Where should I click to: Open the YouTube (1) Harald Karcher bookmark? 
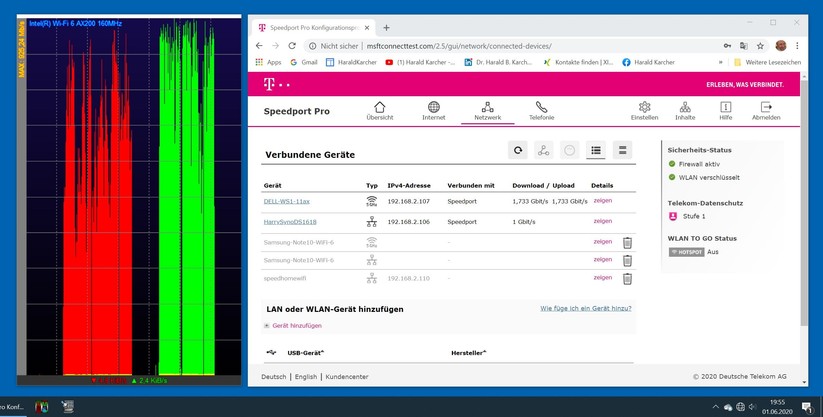click(420, 62)
